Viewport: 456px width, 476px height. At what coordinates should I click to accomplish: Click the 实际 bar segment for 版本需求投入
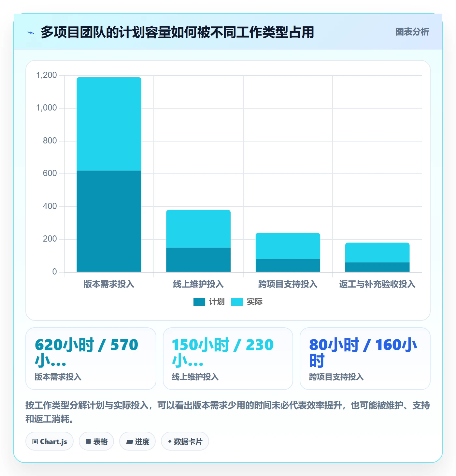coord(109,124)
